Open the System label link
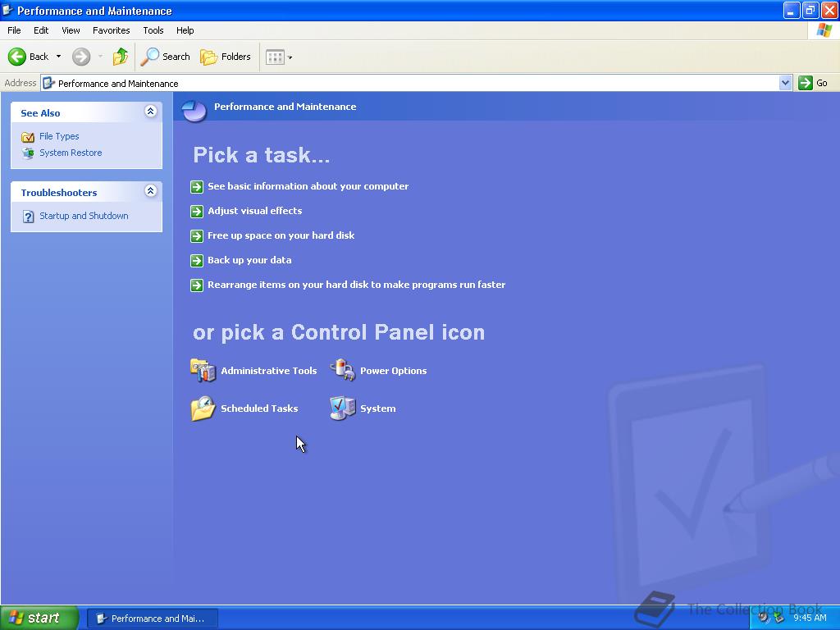The image size is (840, 630). [x=377, y=409]
